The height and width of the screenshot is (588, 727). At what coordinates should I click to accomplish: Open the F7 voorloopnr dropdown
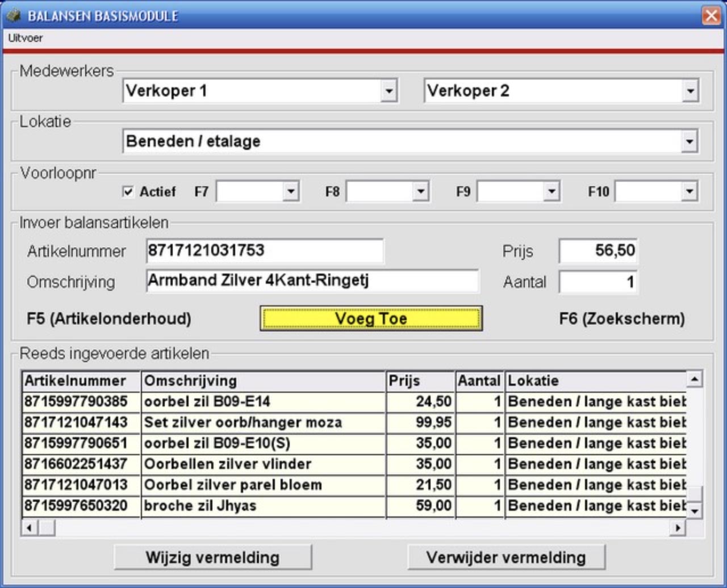coord(291,192)
